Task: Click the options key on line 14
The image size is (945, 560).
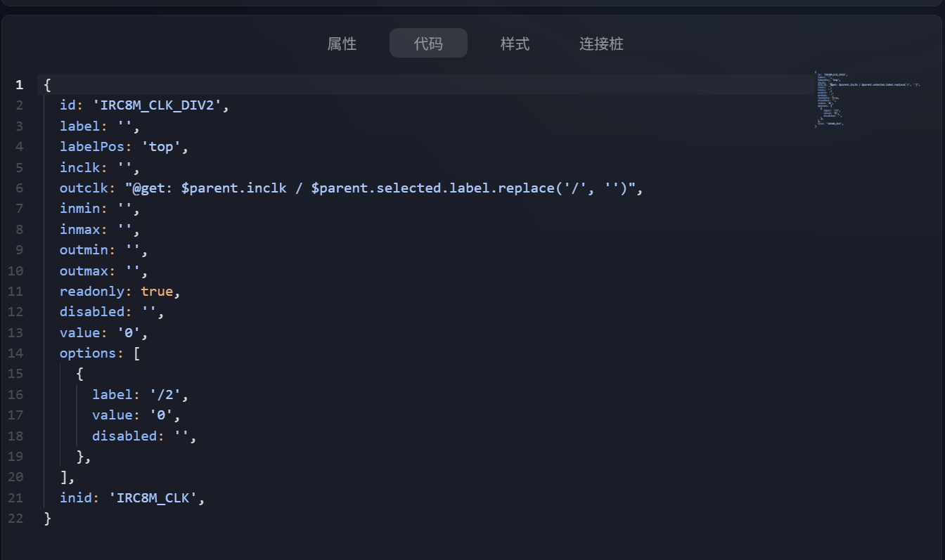Action: 88,353
